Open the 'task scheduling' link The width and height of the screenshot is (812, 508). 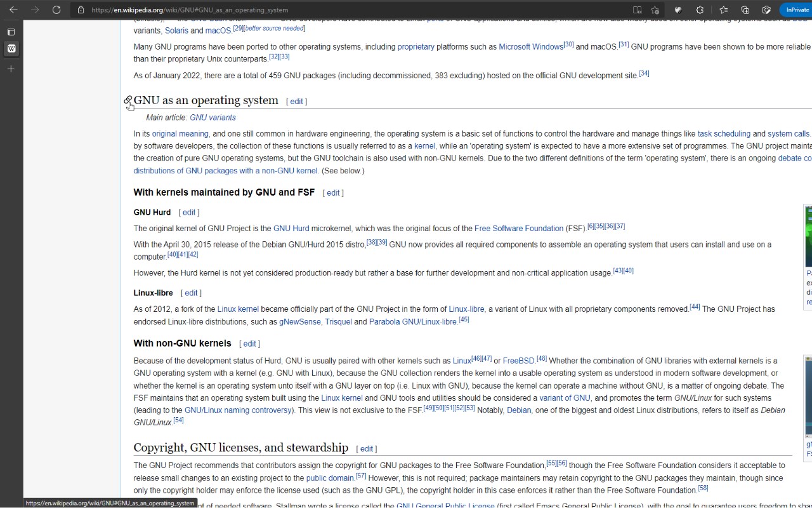click(x=724, y=134)
